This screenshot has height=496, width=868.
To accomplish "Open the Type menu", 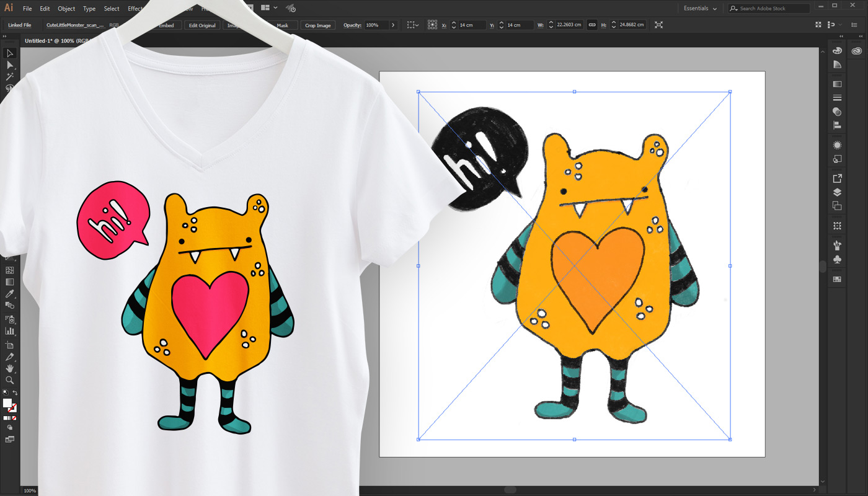I will point(89,9).
